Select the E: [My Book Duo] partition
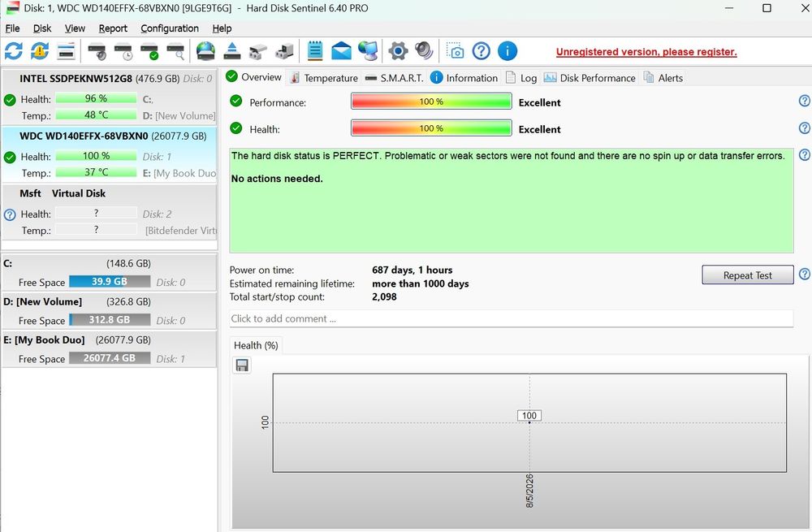Image resolution: width=812 pixels, height=532 pixels. pyautogui.click(x=110, y=349)
